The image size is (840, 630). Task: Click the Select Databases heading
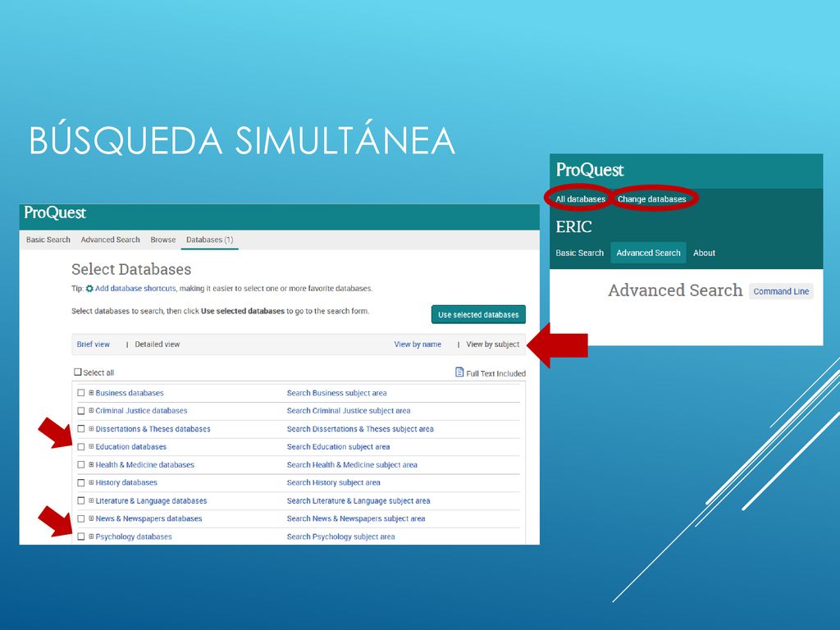coord(131,269)
